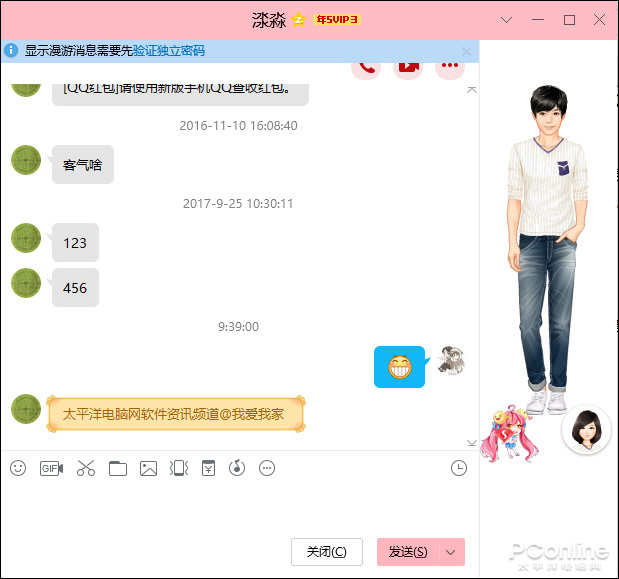Image resolution: width=619 pixels, height=579 pixels.
Task: Click the 2016-11-10 16:08:40 timestamp
Action: 238,126
